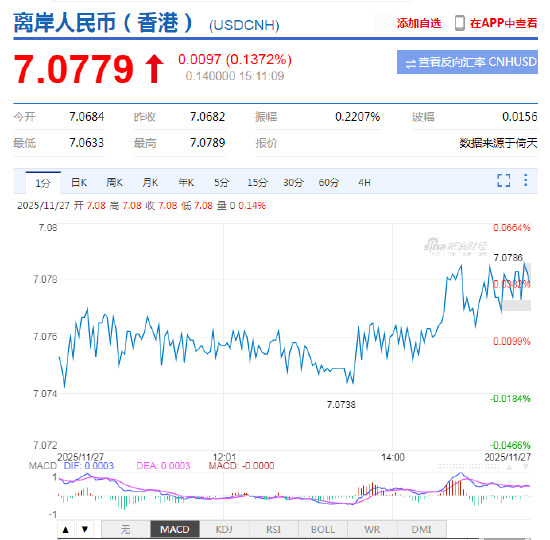This screenshot has height=540, width=550.
Task: Click 数据来源于倚天 text
Action: [498, 143]
